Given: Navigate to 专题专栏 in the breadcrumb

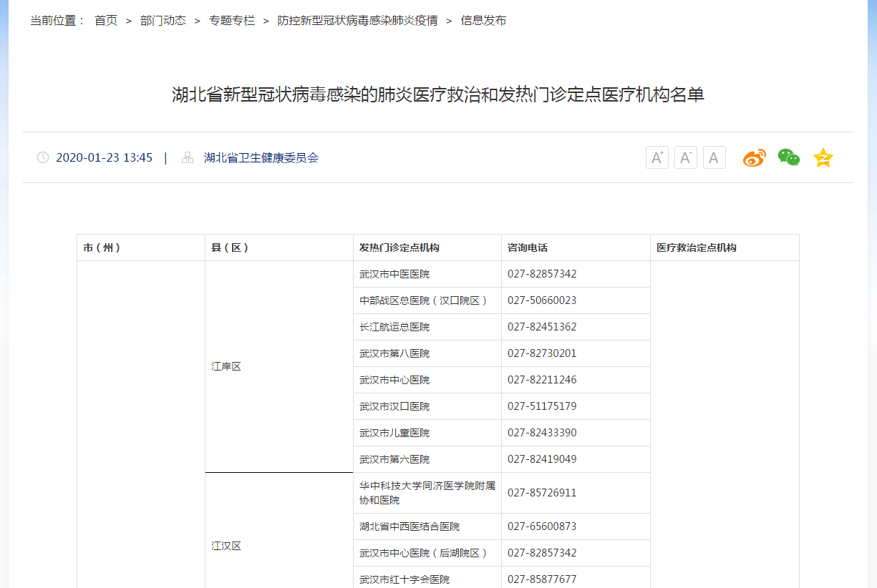Looking at the screenshot, I should 232,21.
